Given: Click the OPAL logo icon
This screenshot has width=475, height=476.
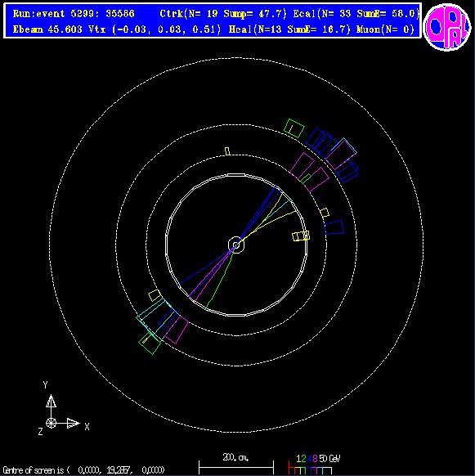Looking at the screenshot, I should pos(447,27).
